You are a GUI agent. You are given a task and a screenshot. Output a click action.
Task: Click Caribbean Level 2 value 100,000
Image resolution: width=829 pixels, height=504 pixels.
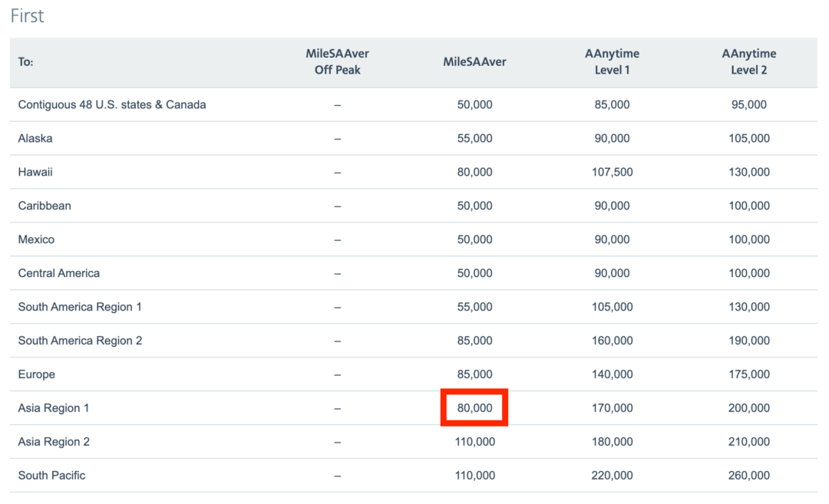(x=748, y=206)
